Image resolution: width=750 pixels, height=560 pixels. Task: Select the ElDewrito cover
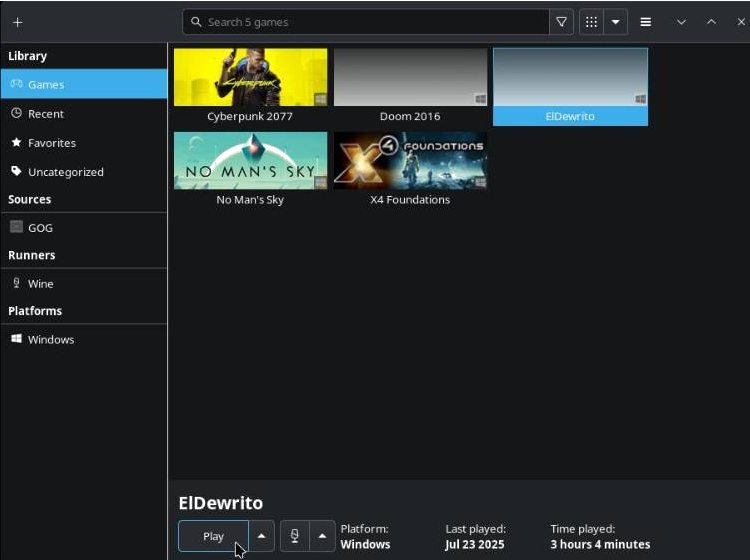click(x=571, y=77)
